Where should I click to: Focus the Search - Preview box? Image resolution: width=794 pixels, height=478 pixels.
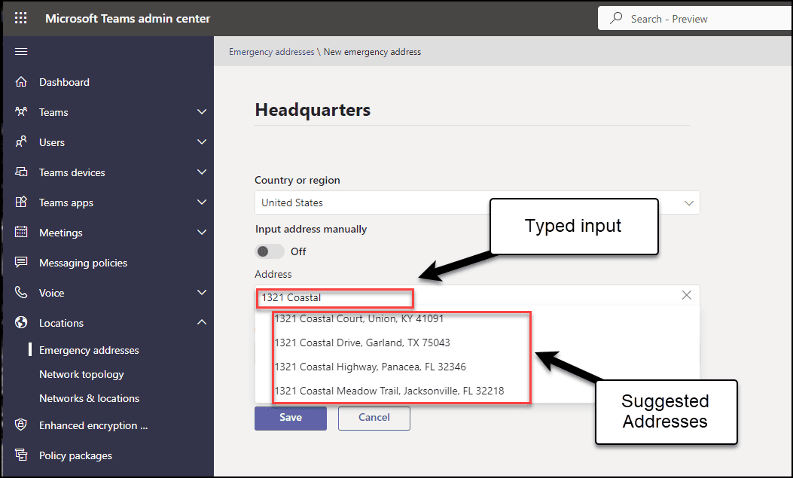695,19
